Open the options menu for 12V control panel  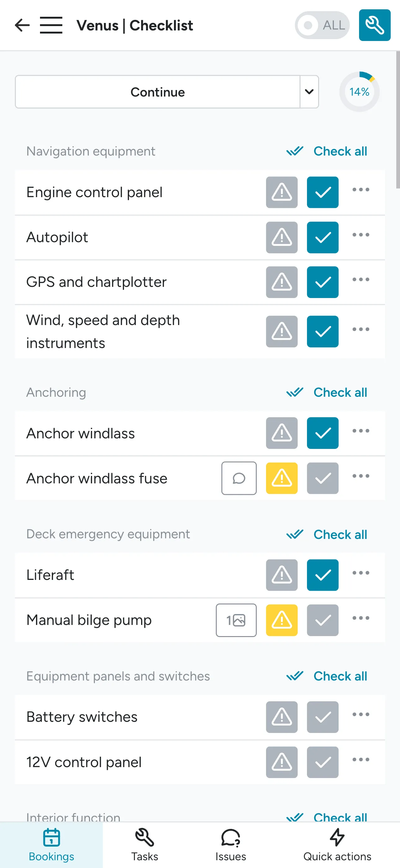pos(360,759)
